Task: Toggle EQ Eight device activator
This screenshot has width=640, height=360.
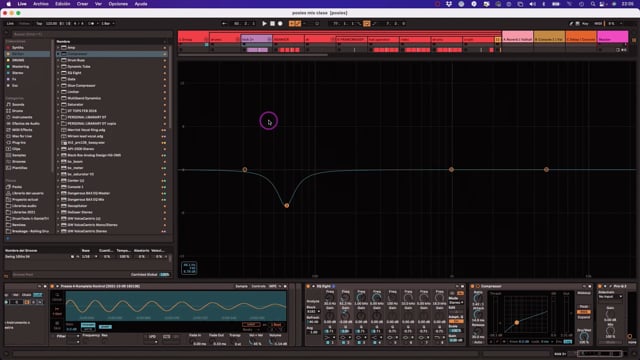Action: click(x=308, y=287)
